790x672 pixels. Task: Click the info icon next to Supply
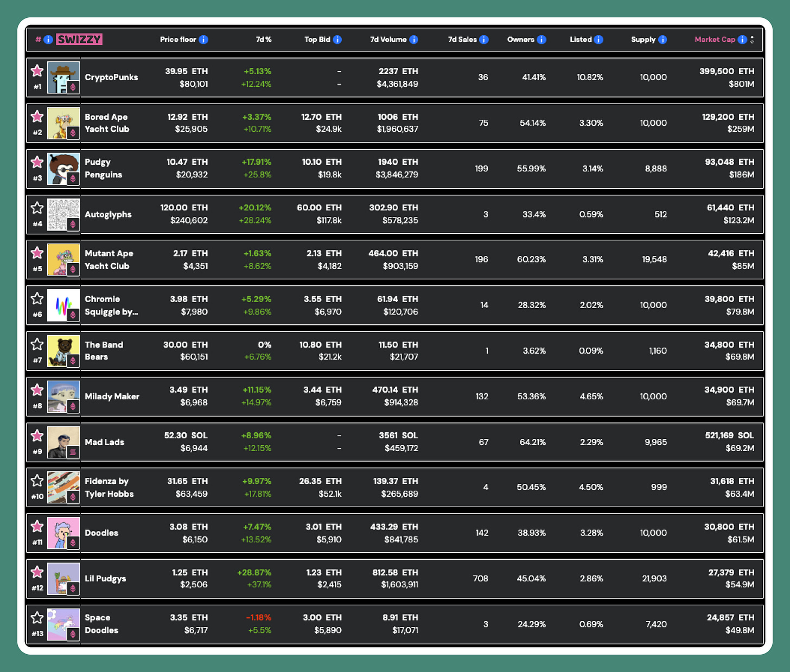click(x=662, y=40)
